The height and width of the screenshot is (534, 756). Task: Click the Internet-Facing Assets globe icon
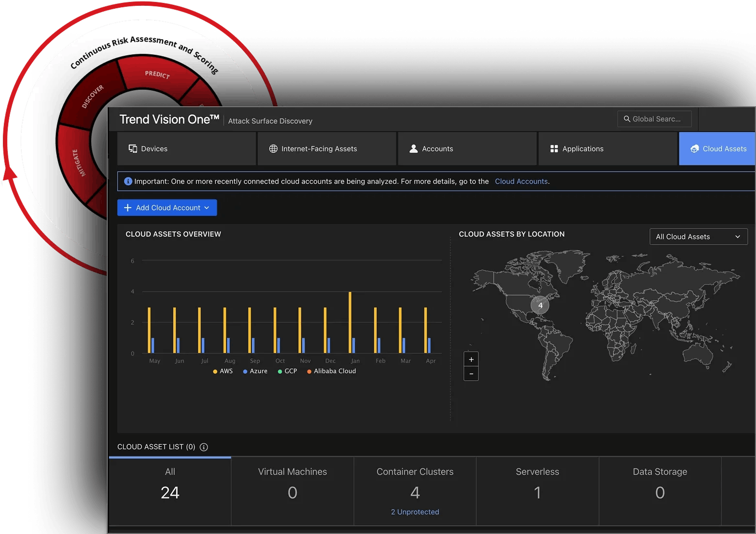point(273,149)
